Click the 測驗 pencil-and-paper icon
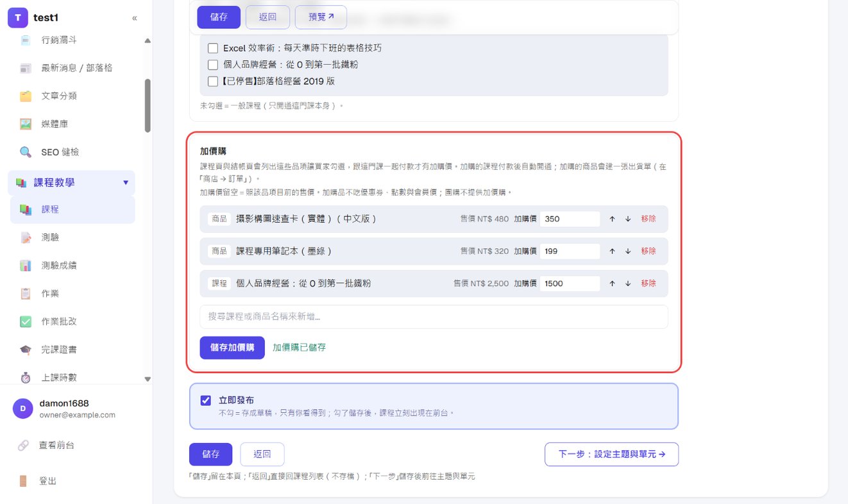Viewport: 848px width, 504px height. coord(26,238)
